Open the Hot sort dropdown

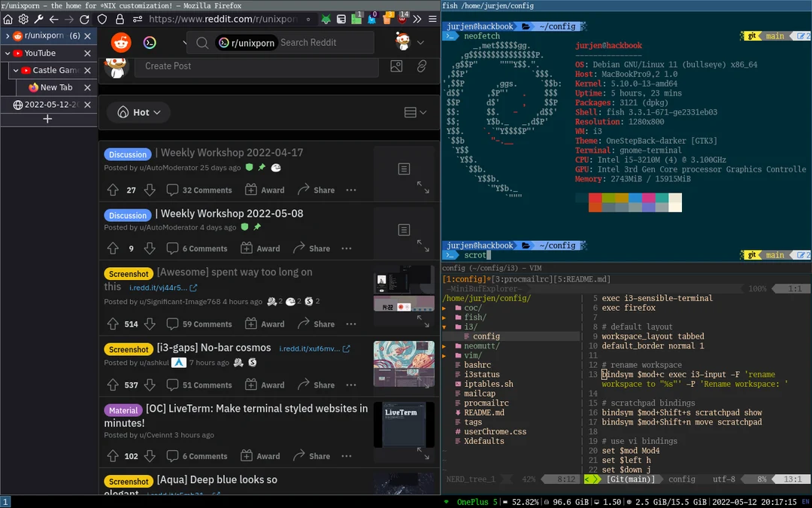coord(138,112)
